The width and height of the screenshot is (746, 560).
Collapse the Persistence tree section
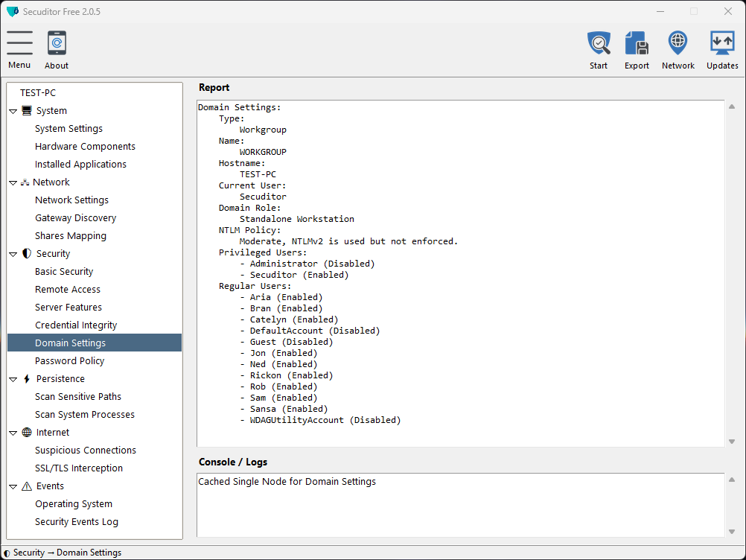pyautogui.click(x=13, y=379)
